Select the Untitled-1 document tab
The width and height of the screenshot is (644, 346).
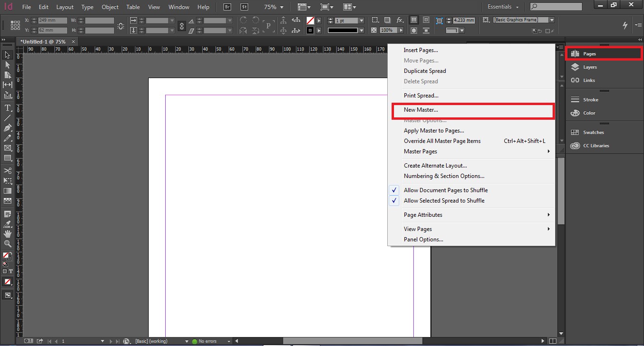coord(46,42)
